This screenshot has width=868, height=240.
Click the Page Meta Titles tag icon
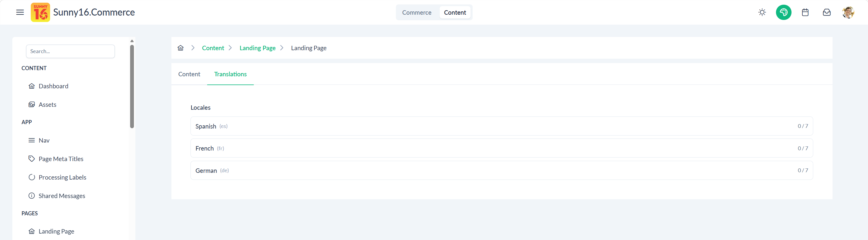(32, 159)
